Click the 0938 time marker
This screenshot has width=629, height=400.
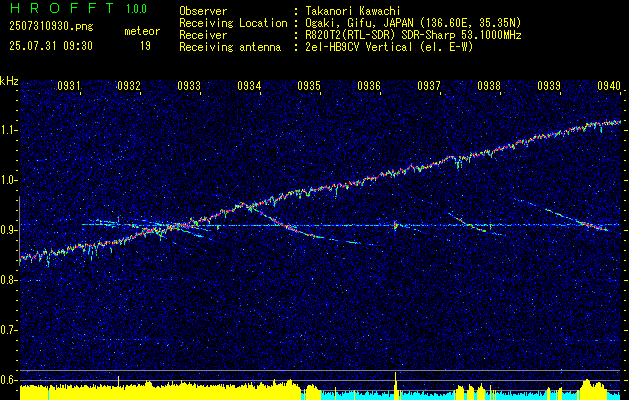[489, 85]
